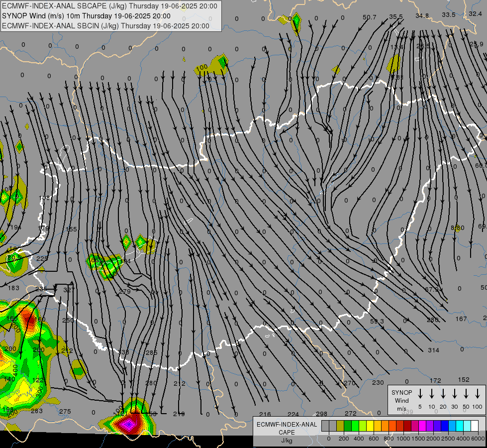Click the SBCIN title line in header box

pyautogui.click(x=105, y=26)
